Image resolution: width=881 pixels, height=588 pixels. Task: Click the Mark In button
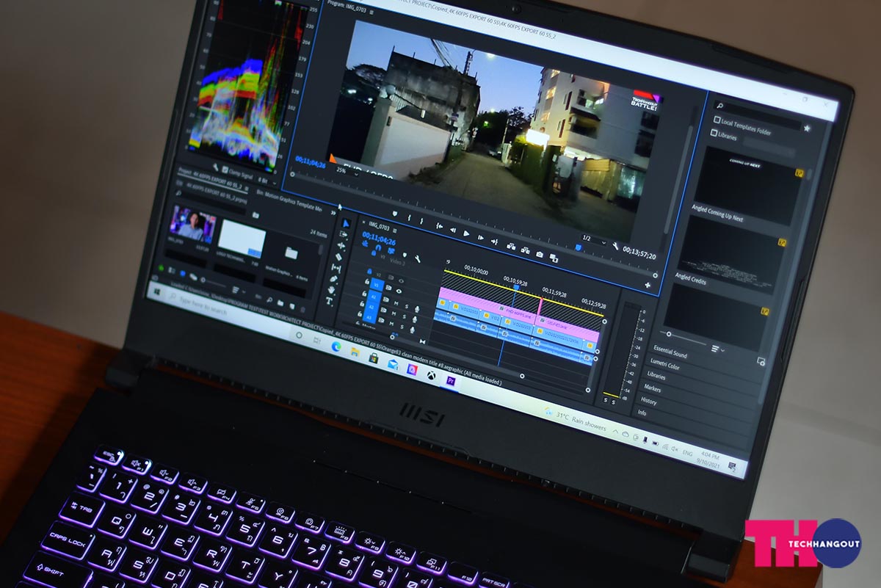[409, 217]
